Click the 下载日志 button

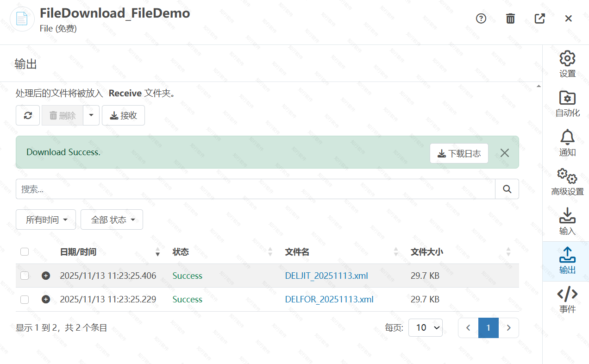[x=459, y=153]
